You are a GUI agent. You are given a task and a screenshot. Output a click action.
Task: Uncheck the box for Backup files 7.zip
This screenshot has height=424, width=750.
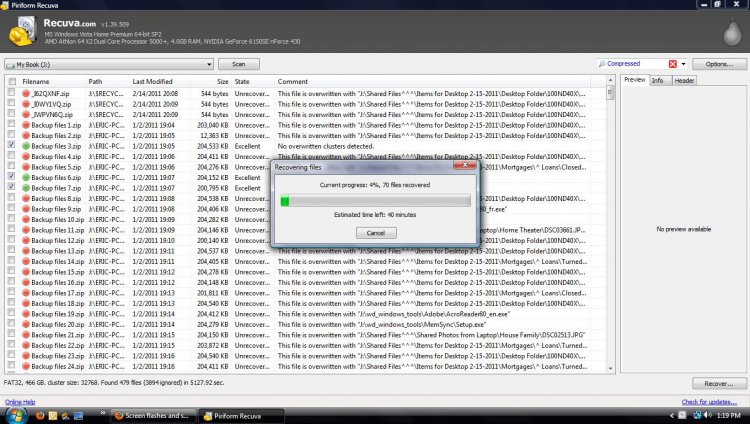(x=11, y=187)
